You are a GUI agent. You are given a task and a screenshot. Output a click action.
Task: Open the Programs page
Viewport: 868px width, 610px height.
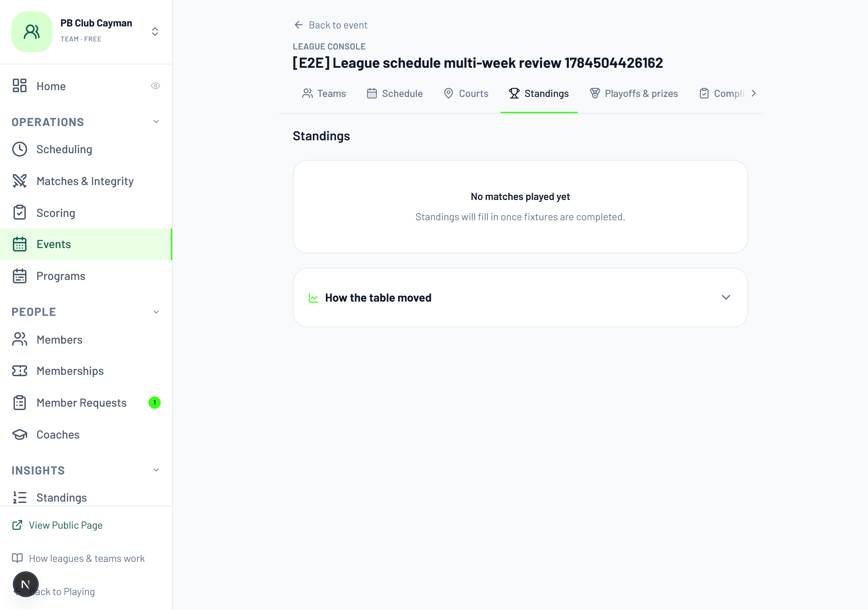(x=86, y=276)
